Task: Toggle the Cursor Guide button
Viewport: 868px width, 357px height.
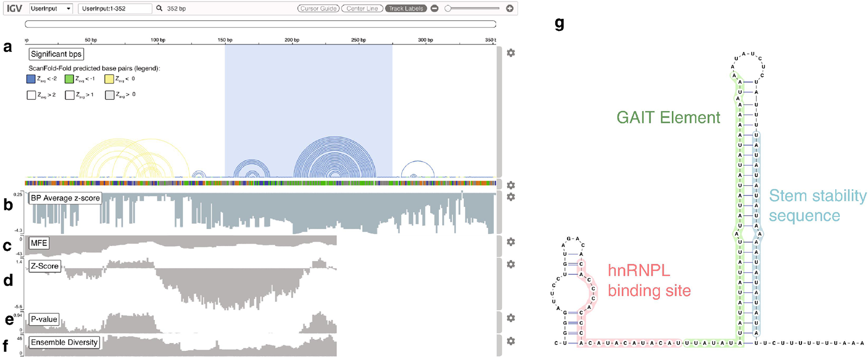Action: pyautogui.click(x=318, y=8)
